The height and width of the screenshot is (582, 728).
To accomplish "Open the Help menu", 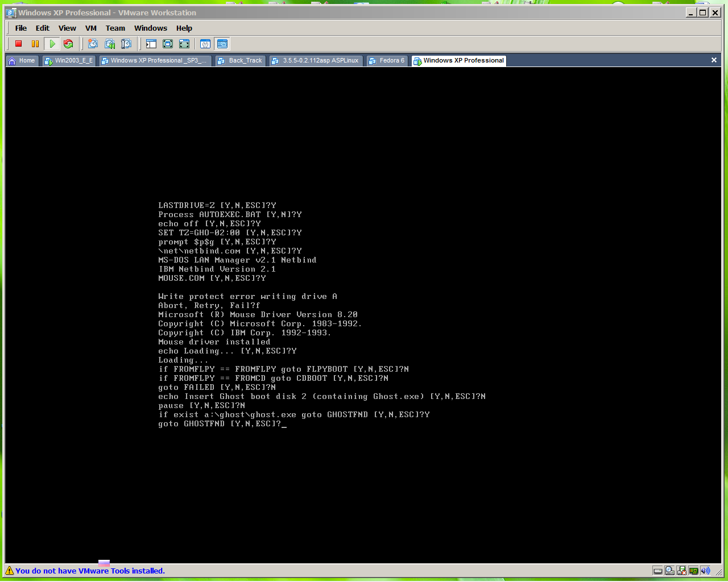I will pyautogui.click(x=184, y=28).
